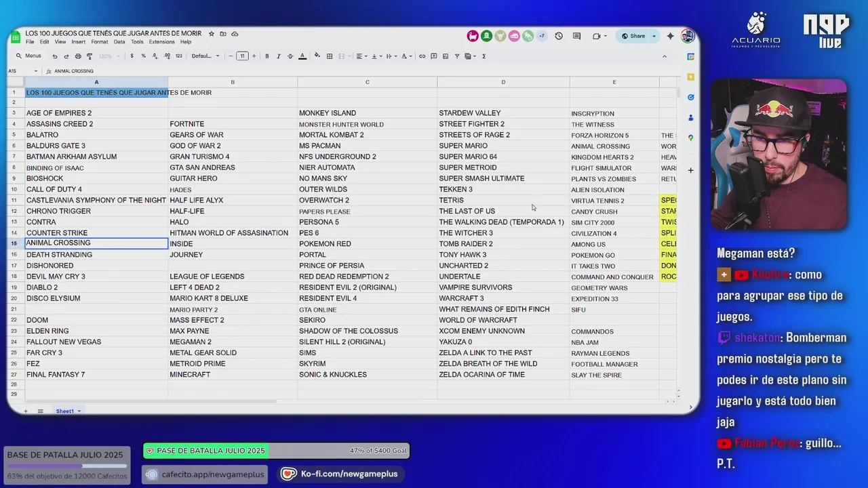
Task: Open the File menu
Action: pos(30,42)
